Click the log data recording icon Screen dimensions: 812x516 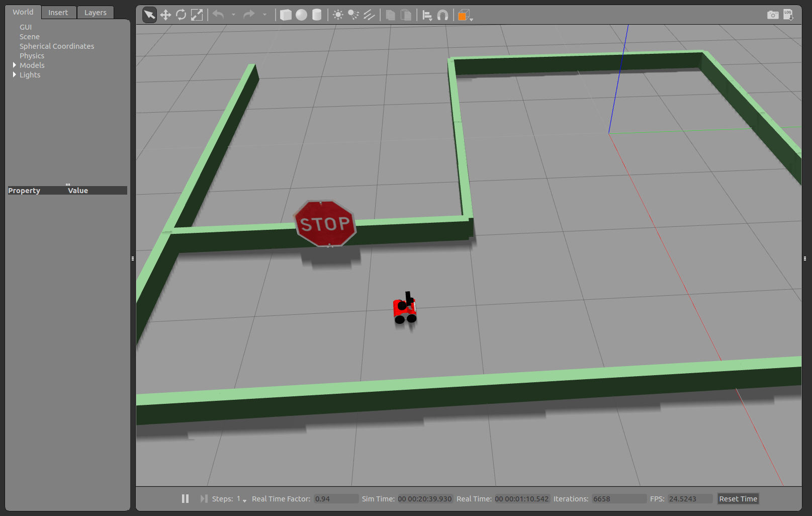pyautogui.click(x=788, y=15)
